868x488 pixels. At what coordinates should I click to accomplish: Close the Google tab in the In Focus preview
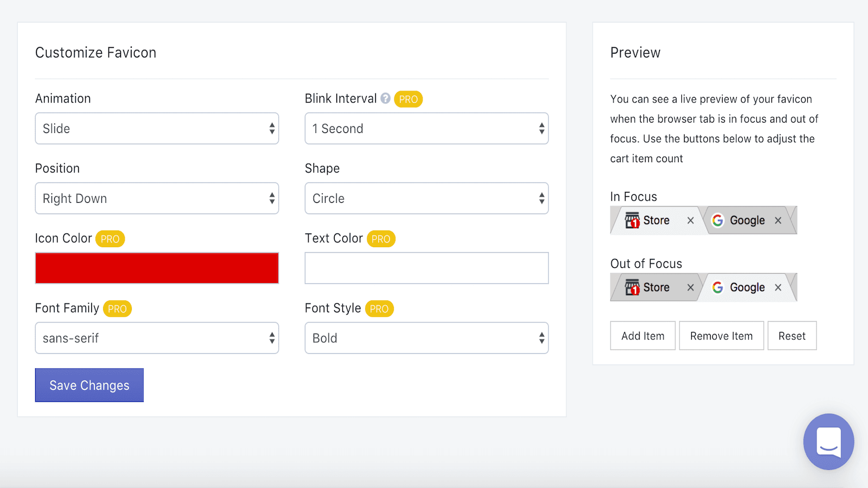(778, 220)
